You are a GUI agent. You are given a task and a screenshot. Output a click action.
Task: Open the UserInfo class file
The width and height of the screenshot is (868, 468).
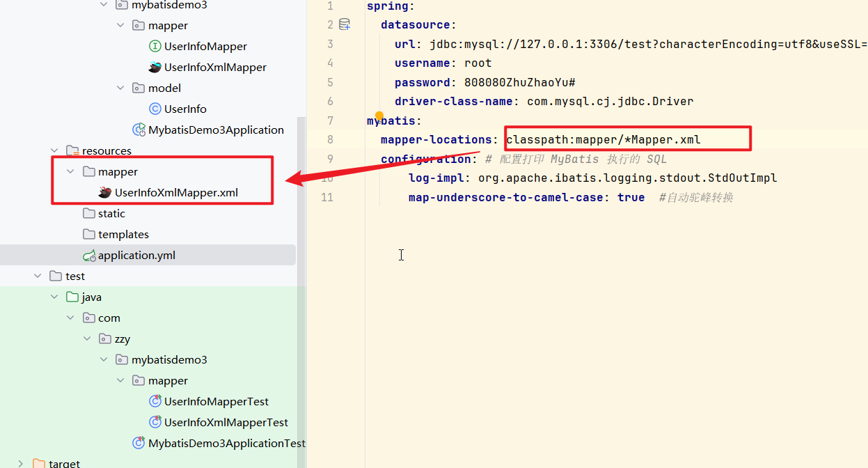tap(185, 109)
